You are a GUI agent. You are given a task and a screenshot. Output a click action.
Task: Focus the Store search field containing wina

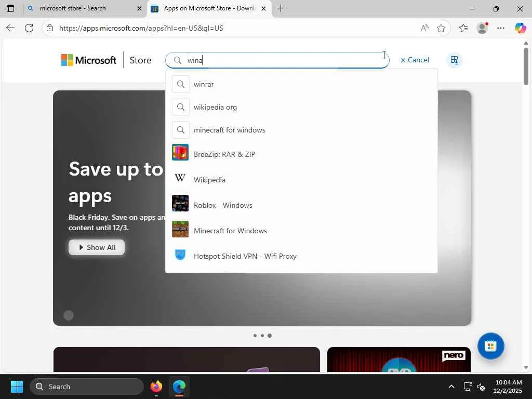[x=277, y=60]
